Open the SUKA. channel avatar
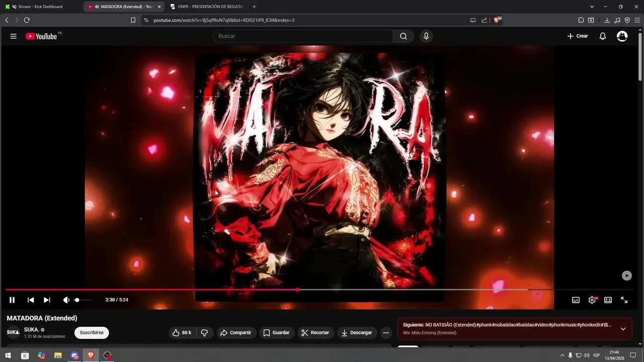This screenshot has width=644, height=362. [x=13, y=333]
